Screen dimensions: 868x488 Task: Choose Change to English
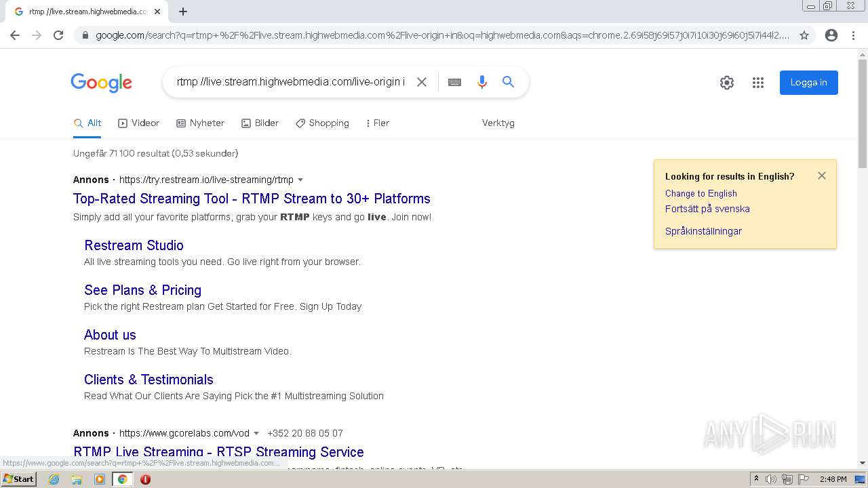click(701, 194)
